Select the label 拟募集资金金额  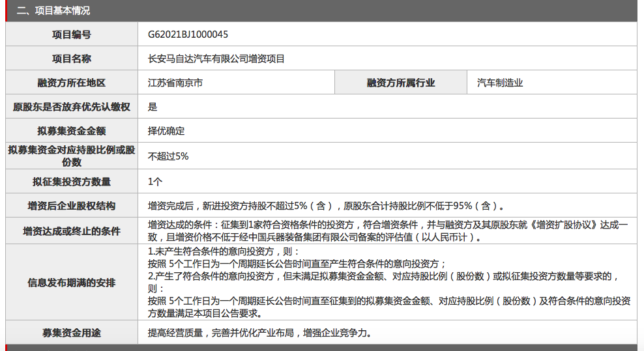[x=72, y=131]
